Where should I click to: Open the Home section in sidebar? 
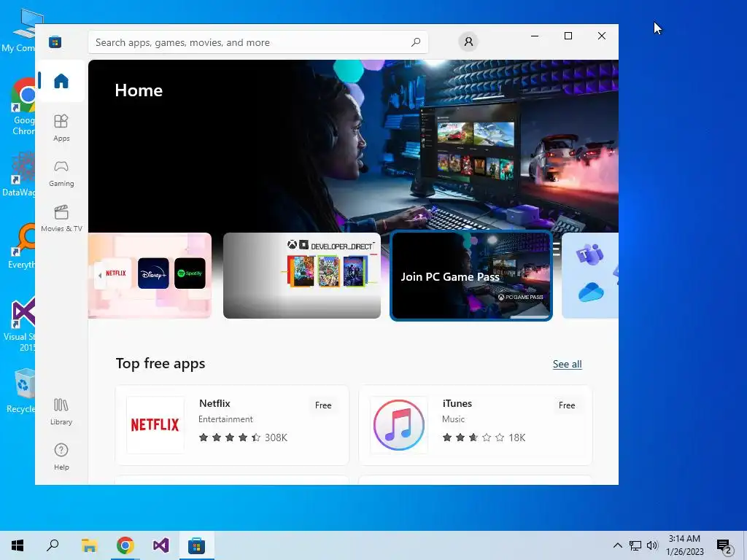pyautogui.click(x=61, y=81)
